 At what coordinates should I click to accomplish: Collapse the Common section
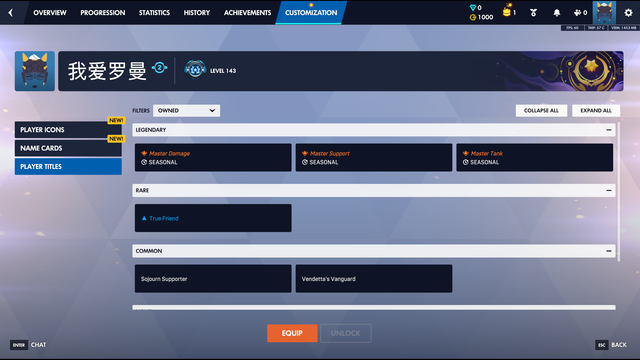click(609, 251)
